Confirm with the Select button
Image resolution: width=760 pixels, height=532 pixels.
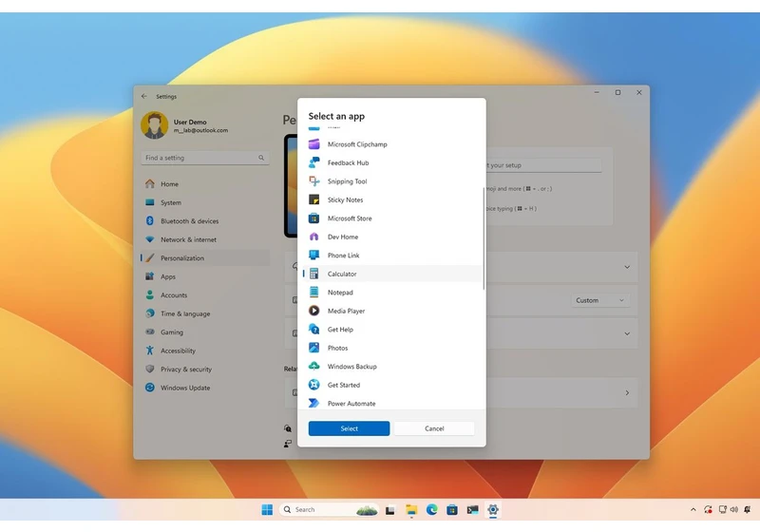(x=349, y=428)
